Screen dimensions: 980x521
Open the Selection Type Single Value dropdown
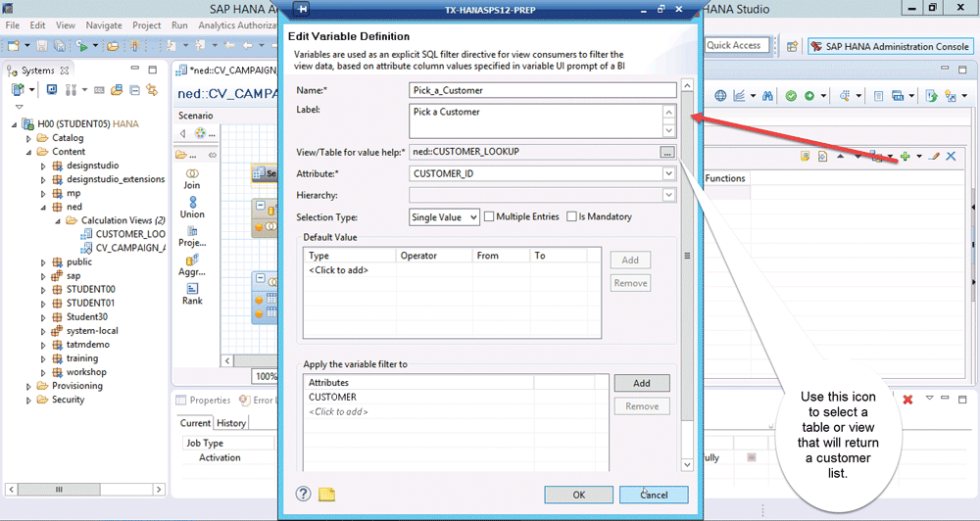[x=444, y=217]
